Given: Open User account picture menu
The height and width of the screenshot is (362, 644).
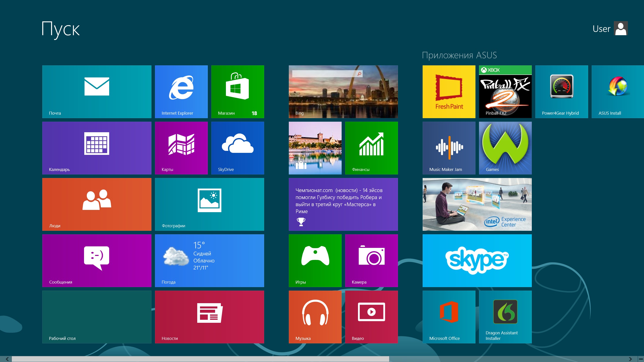Looking at the screenshot, I should (x=621, y=28).
